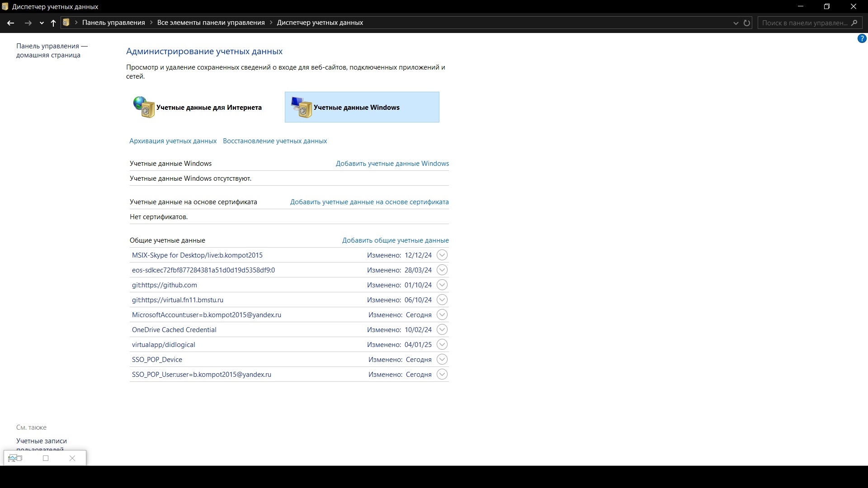The height and width of the screenshot is (488, 868).
Task: Click 'Архивация учетных данных' link
Action: pyautogui.click(x=173, y=141)
